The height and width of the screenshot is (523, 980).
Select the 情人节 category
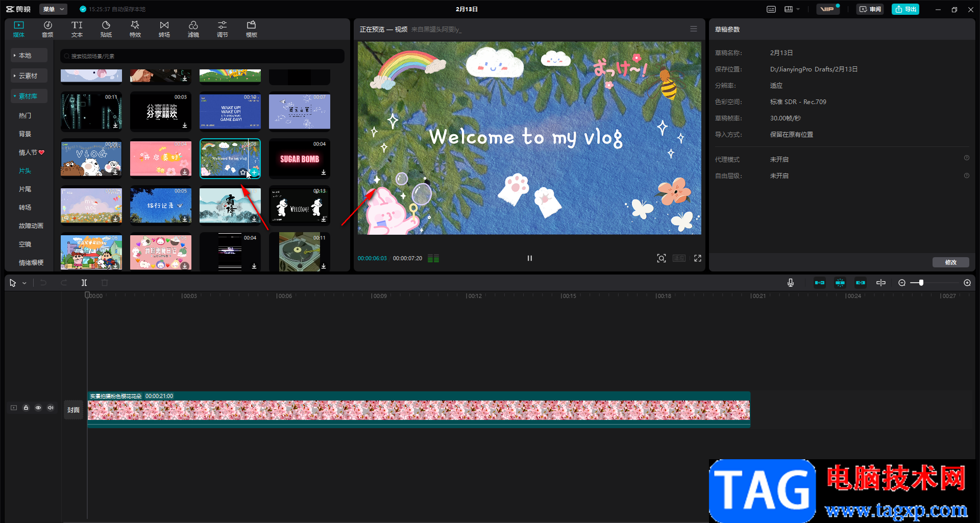coord(32,152)
